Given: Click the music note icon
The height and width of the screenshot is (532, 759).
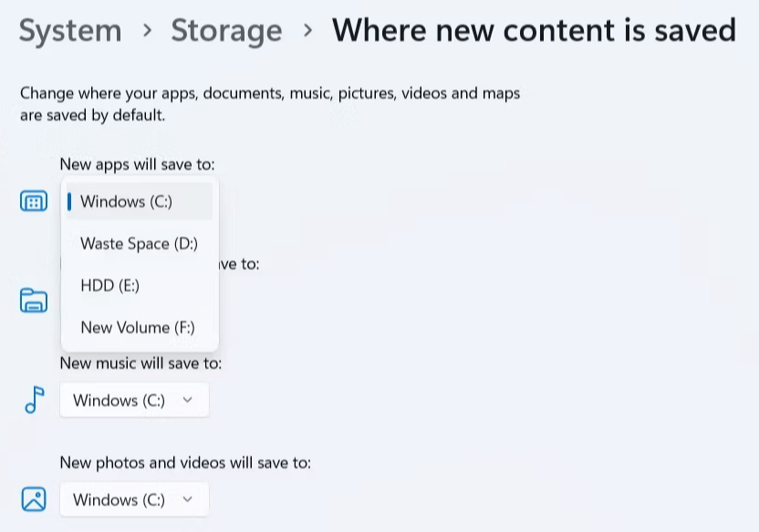Looking at the screenshot, I should (35, 400).
